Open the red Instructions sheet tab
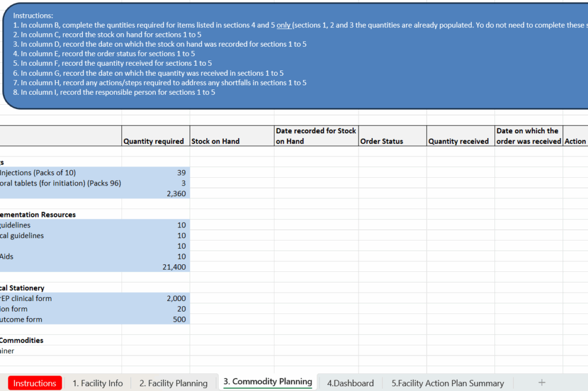 point(35,383)
